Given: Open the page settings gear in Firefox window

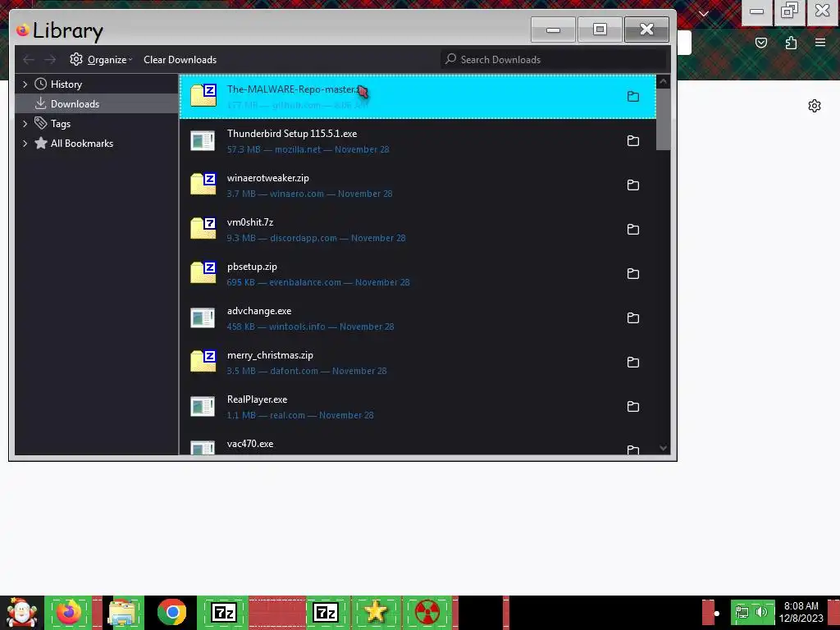Looking at the screenshot, I should [x=815, y=106].
